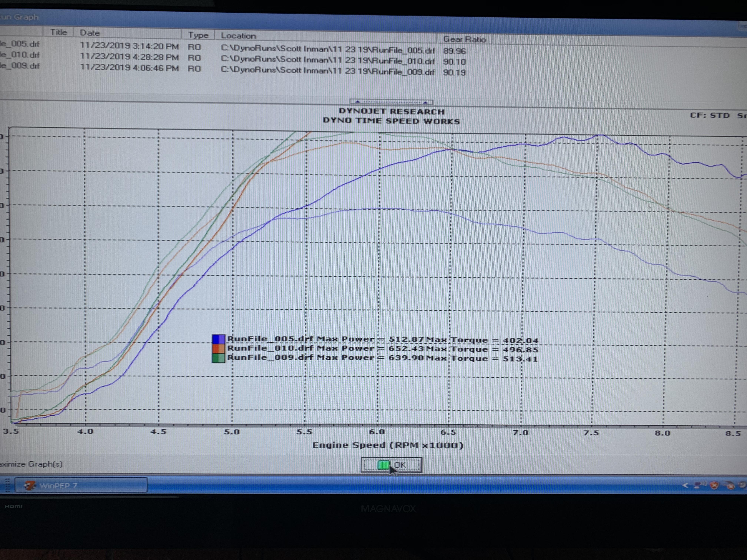Viewport: 747px width, 560px height.
Task: Expand hidden system tray icons arrow
Action: (685, 485)
